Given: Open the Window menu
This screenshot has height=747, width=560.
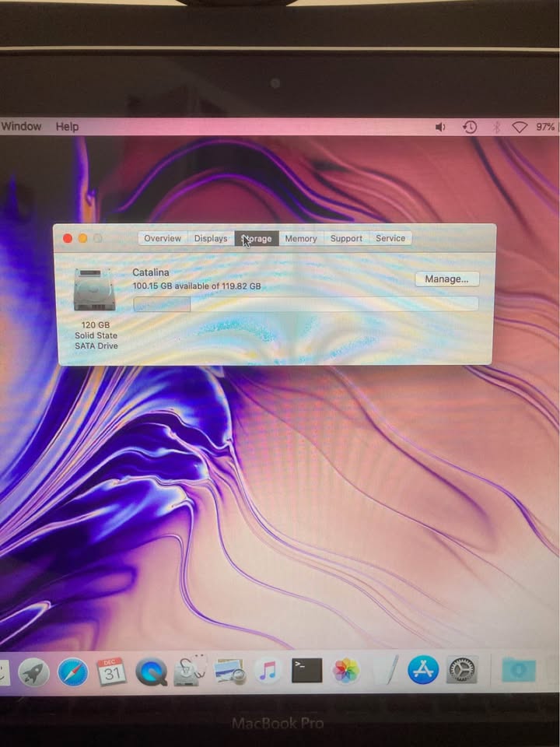Looking at the screenshot, I should [21, 126].
